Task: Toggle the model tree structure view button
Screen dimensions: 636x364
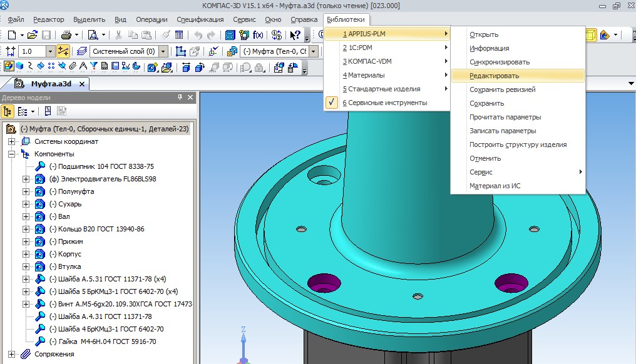Action: [8, 111]
